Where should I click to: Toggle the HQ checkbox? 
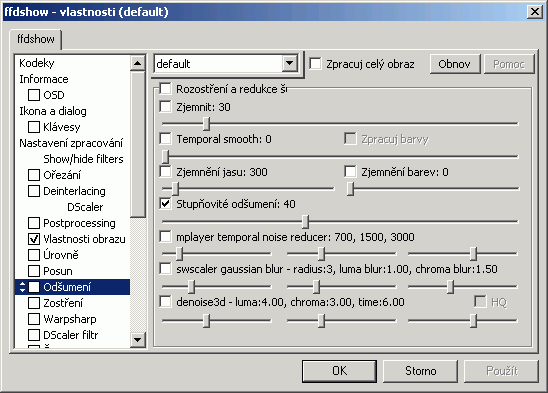480,301
